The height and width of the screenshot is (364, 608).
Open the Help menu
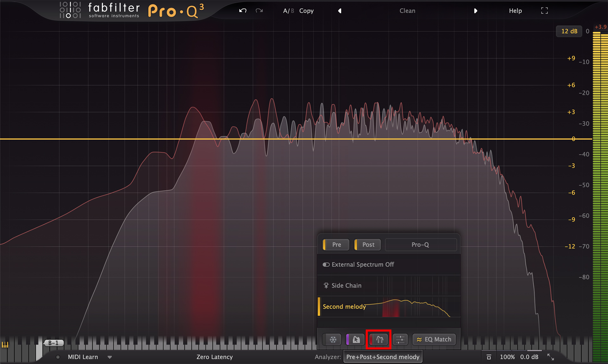click(515, 11)
